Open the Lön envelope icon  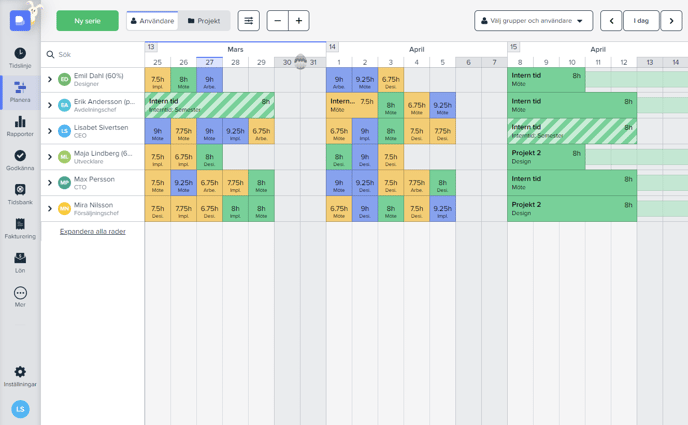(x=20, y=258)
